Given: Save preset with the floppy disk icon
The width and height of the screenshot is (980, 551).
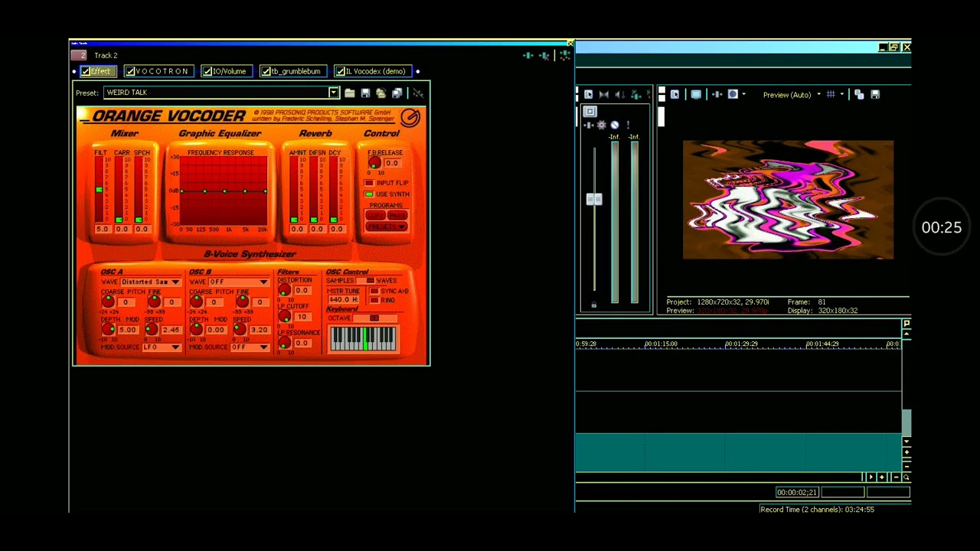Looking at the screenshot, I should click(365, 93).
